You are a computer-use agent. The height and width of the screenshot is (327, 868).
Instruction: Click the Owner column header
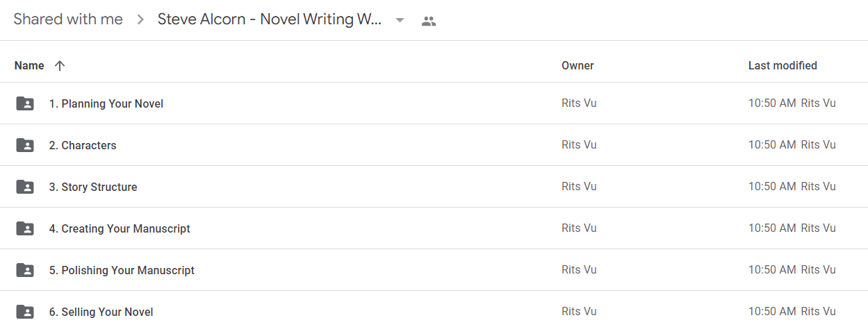(578, 65)
